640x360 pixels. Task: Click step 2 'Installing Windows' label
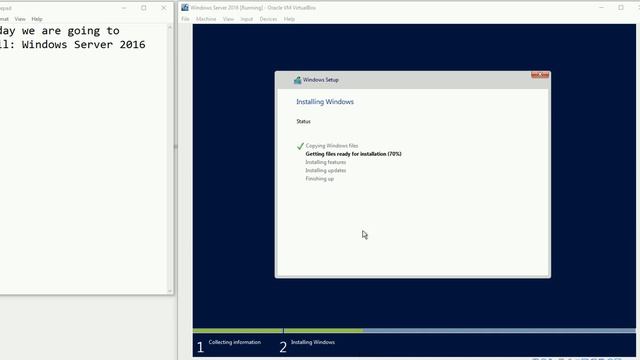313,342
